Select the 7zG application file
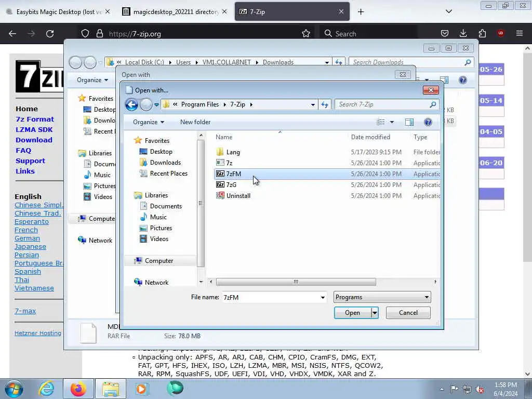Image resolution: width=532 pixels, height=399 pixels. click(327, 184)
